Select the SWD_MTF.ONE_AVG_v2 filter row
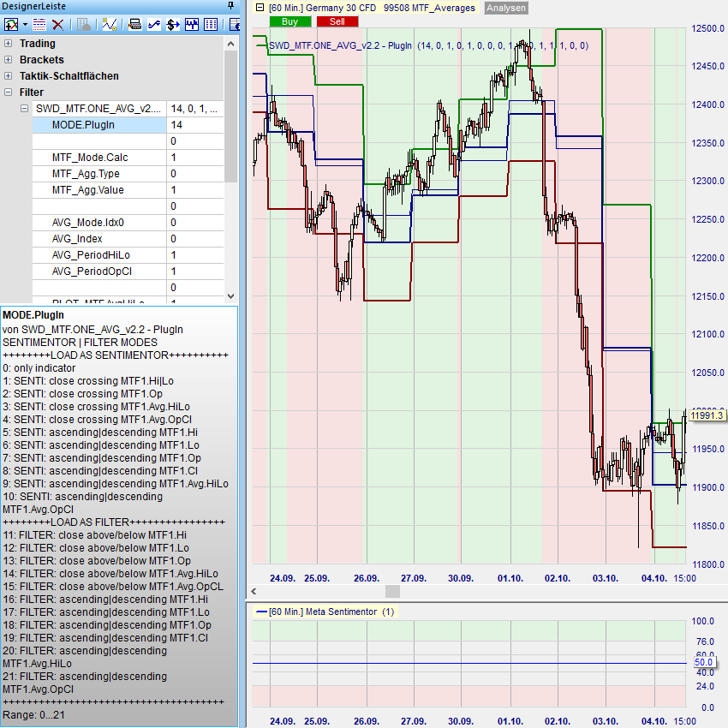The image size is (728, 728). tap(128, 109)
